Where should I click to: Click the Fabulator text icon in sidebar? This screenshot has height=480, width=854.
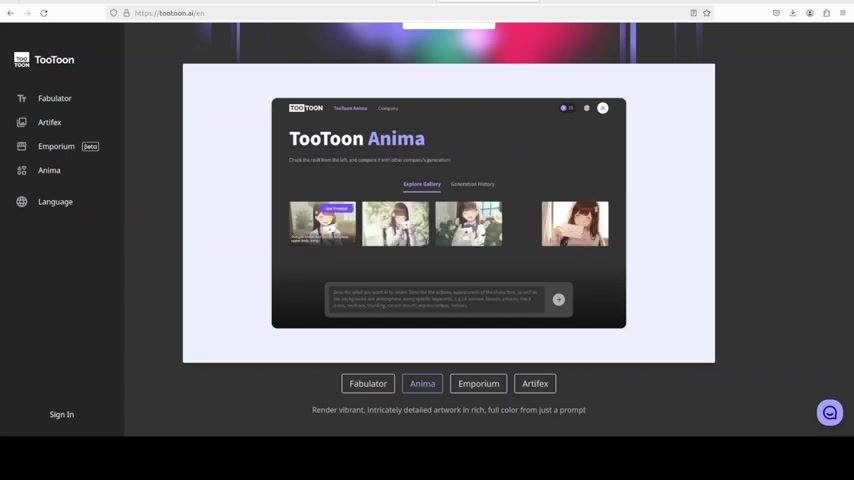pos(22,99)
